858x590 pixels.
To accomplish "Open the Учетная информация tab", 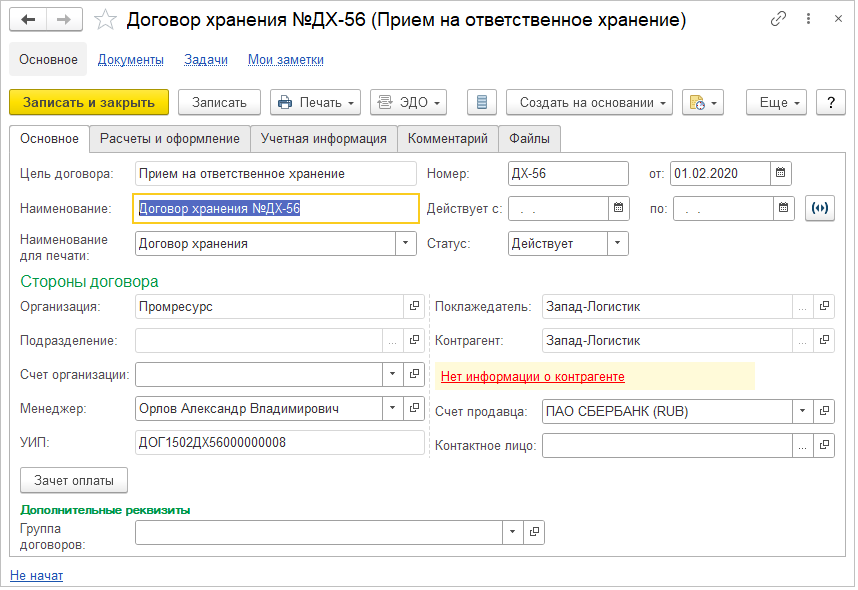I will pos(323,138).
